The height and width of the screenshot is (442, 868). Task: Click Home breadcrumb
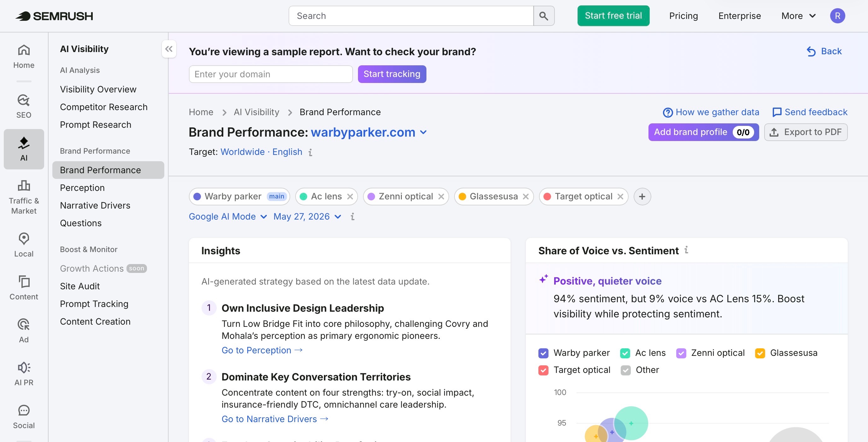201,112
